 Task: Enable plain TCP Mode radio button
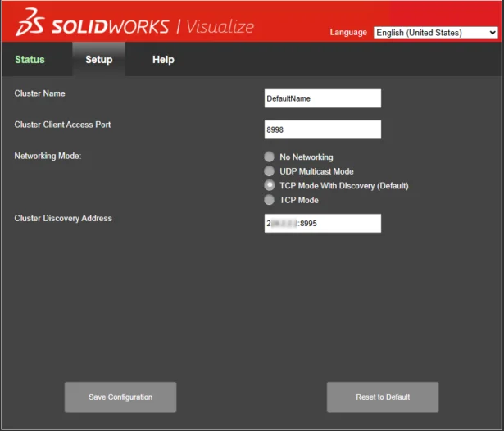tap(269, 200)
